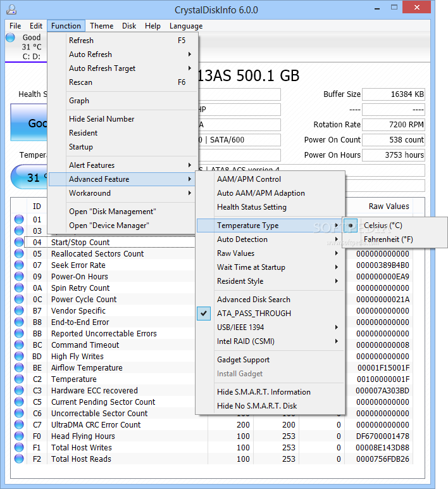Click the blue Good health status box
448x489 pixels.
click(x=29, y=122)
